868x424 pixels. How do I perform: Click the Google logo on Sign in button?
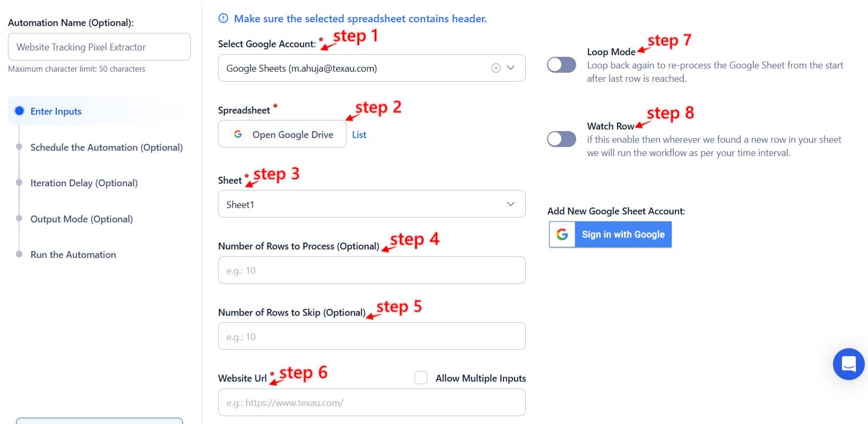(x=561, y=234)
